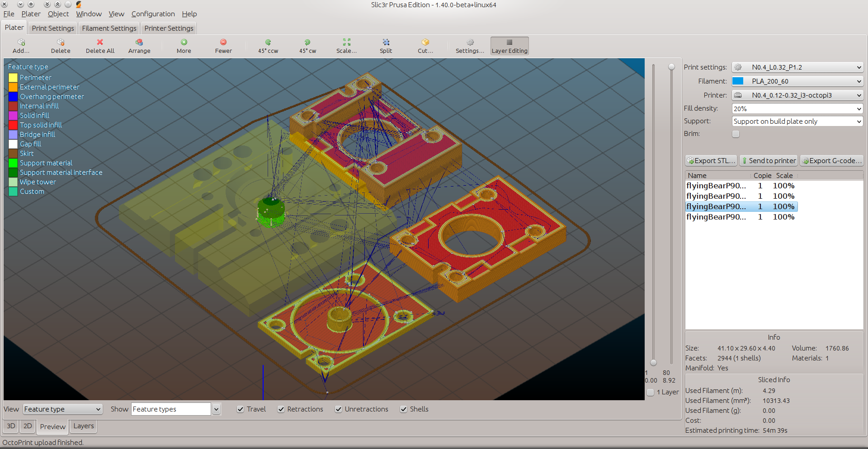Image resolution: width=868 pixels, height=449 pixels.
Task: Rotate 45° ccw tool
Action: (268, 46)
